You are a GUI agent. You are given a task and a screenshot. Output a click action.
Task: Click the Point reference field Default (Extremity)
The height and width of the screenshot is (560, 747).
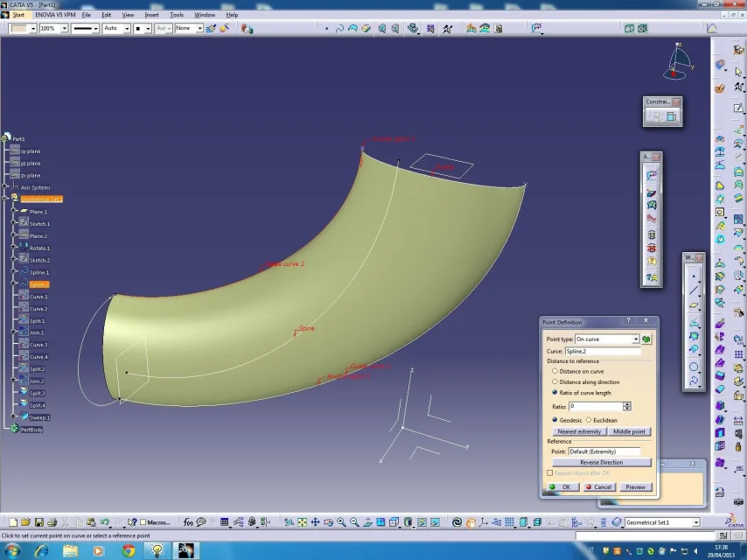click(x=604, y=451)
